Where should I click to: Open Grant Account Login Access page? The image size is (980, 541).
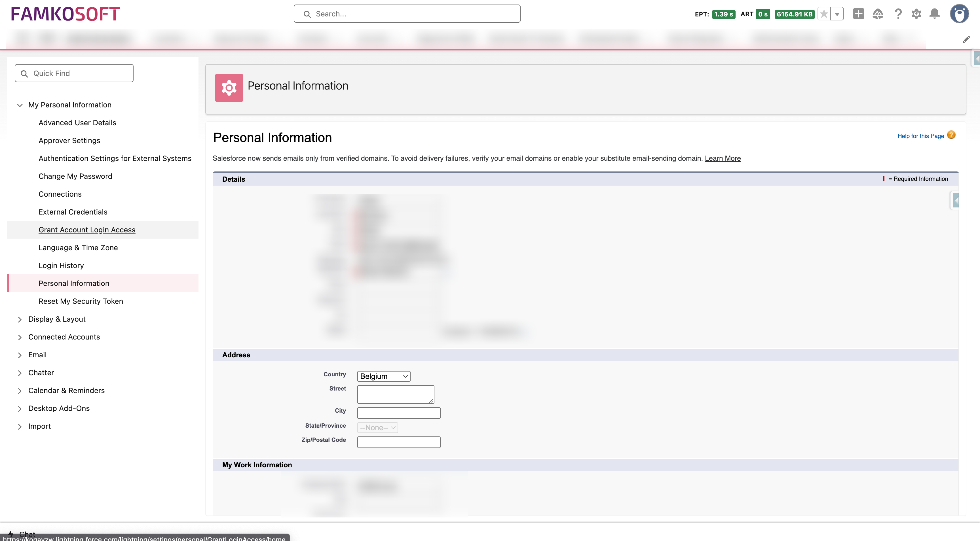click(87, 230)
